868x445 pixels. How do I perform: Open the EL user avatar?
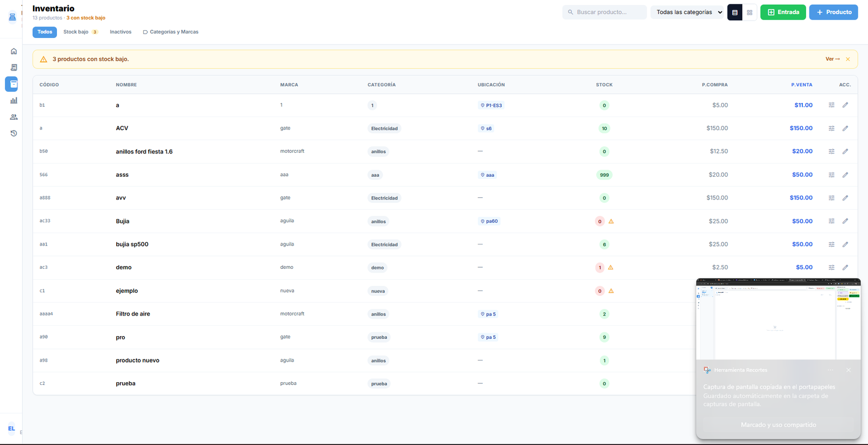tap(11, 429)
